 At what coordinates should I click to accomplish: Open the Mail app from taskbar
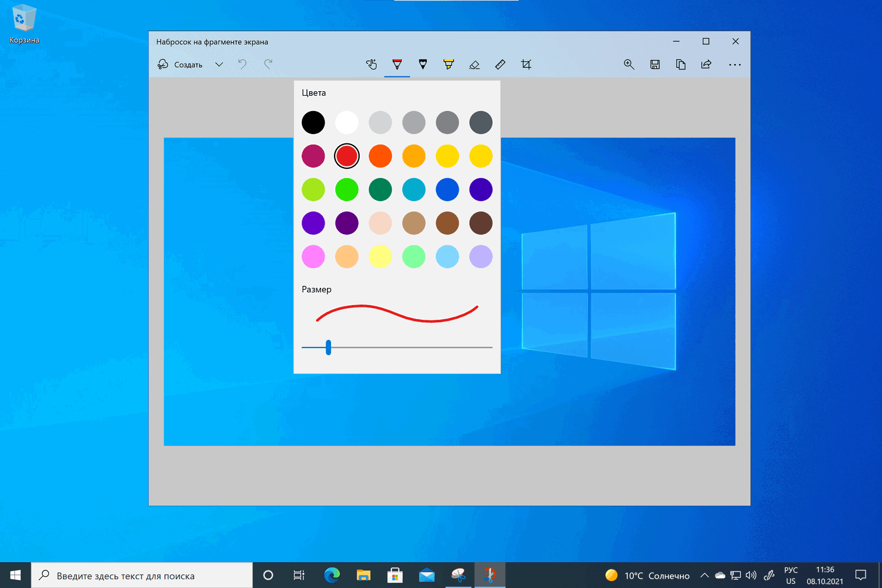pyautogui.click(x=427, y=575)
